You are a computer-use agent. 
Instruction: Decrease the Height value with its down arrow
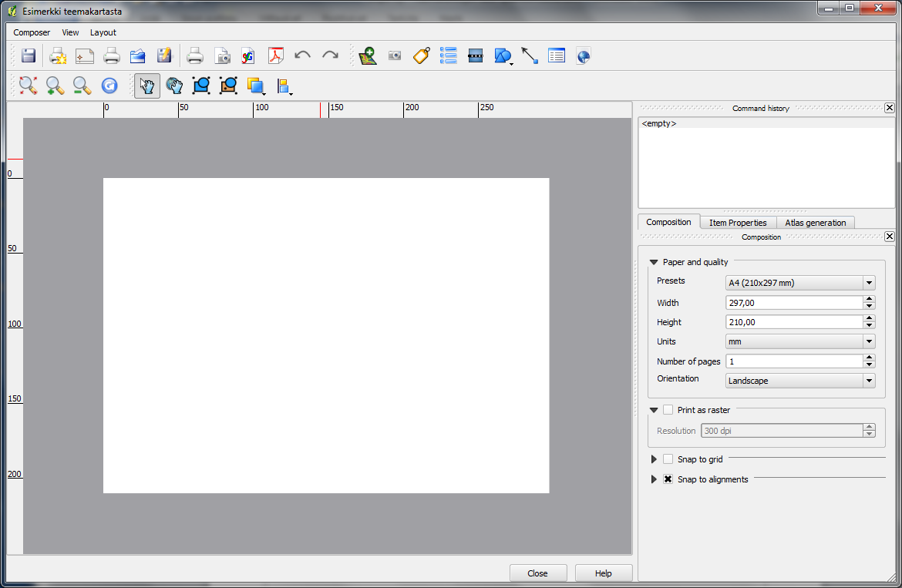pos(869,326)
